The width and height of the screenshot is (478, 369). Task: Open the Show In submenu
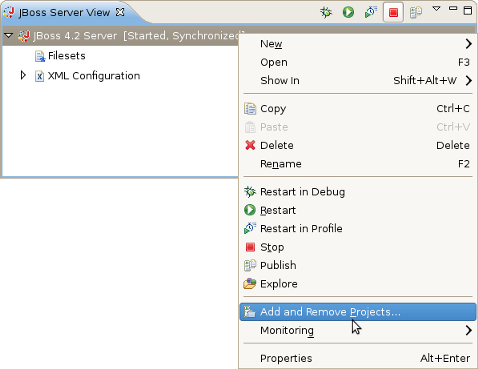pyautogui.click(x=358, y=80)
